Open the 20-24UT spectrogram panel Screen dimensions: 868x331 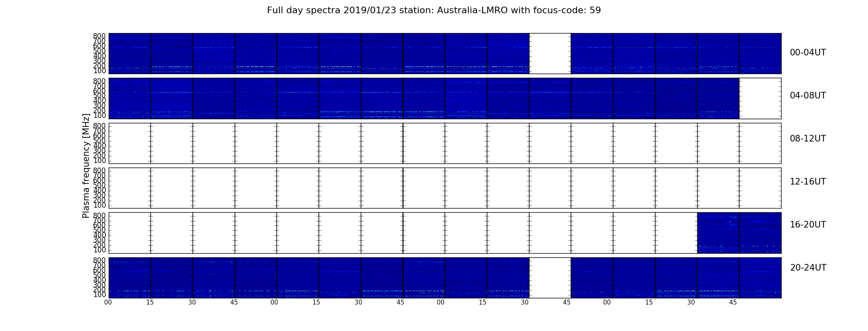[x=445, y=278]
